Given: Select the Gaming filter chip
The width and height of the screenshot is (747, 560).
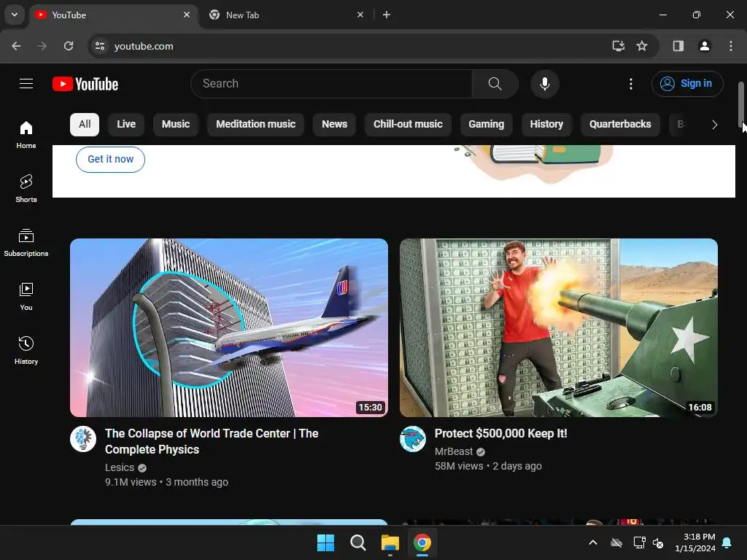Looking at the screenshot, I should tap(486, 124).
